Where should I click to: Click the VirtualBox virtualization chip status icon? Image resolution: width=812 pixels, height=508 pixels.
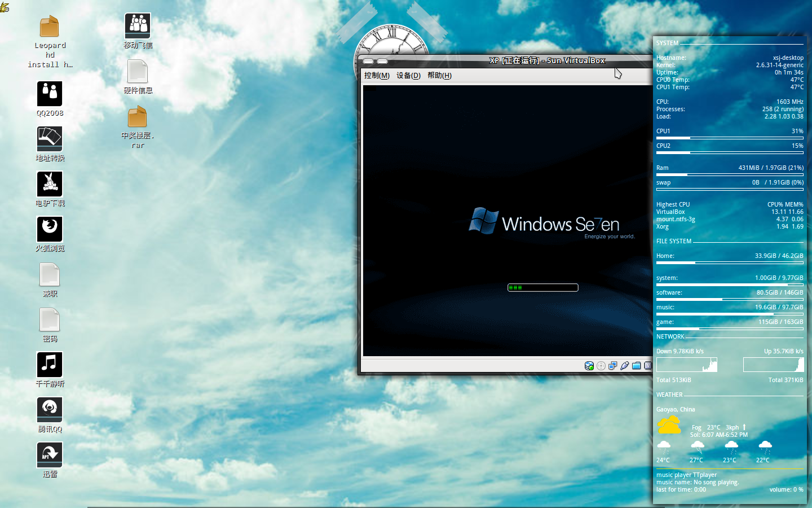648,366
